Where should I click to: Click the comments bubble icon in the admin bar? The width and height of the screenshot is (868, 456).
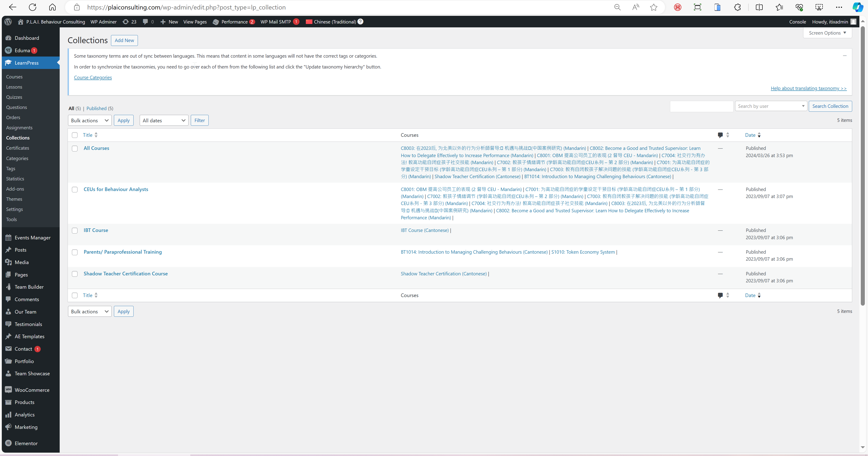[x=145, y=21]
